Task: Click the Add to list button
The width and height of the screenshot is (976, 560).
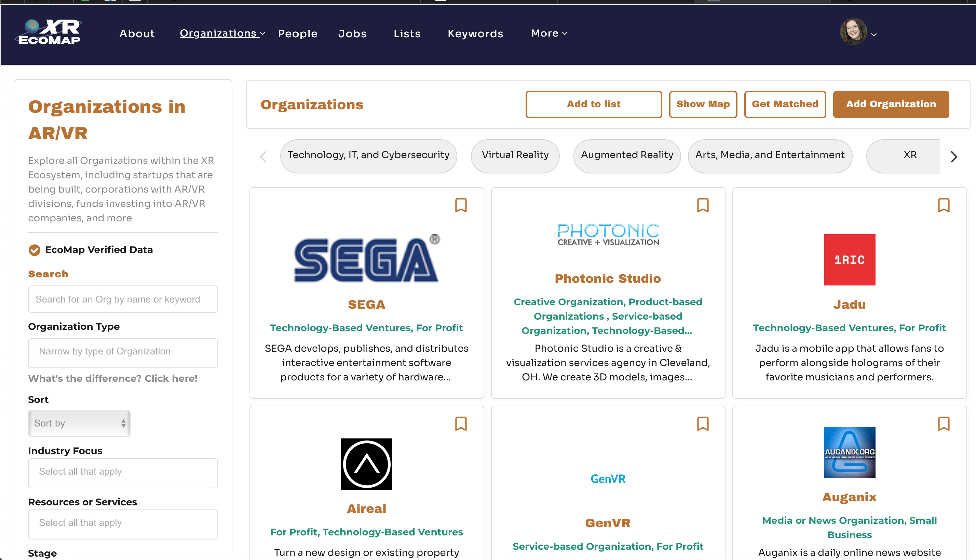Action: tap(594, 104)
